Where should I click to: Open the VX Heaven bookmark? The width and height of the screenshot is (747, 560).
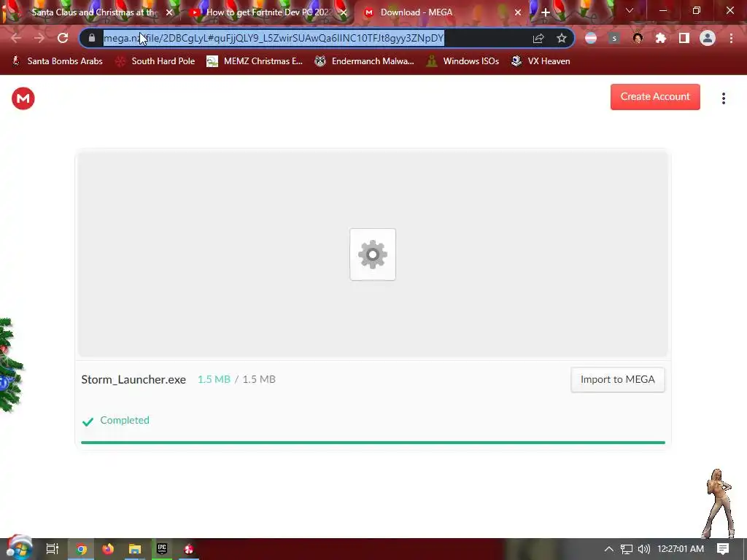point(541,61)
